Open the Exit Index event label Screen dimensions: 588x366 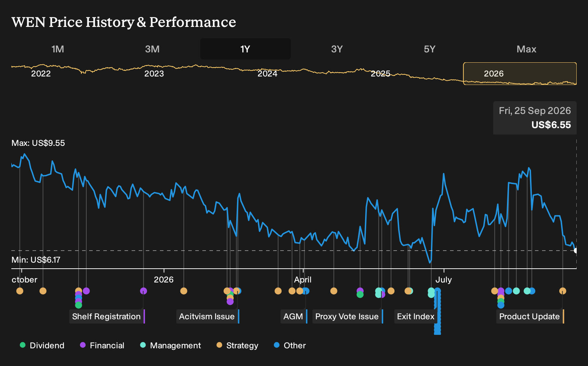click(x=416, y=316)
